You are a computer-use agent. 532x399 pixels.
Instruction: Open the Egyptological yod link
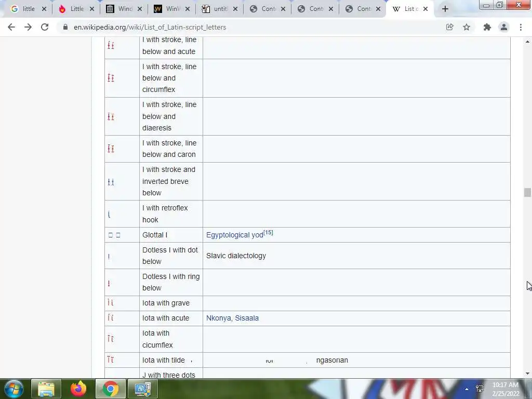coord(234,235)
